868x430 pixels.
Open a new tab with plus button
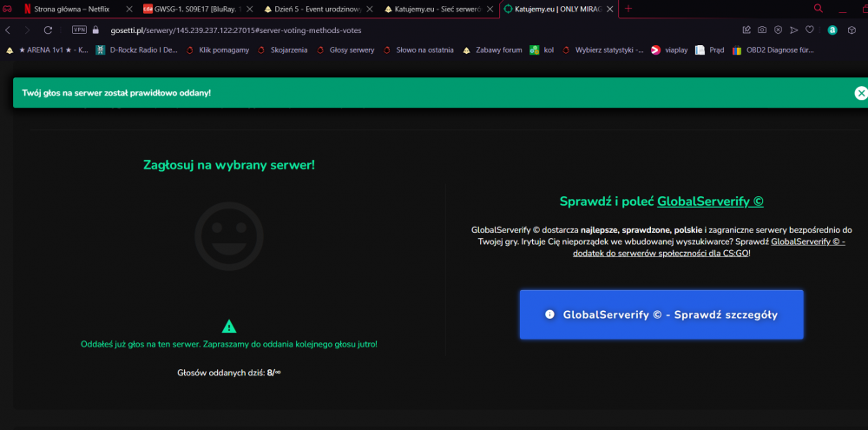coord(628,9)
